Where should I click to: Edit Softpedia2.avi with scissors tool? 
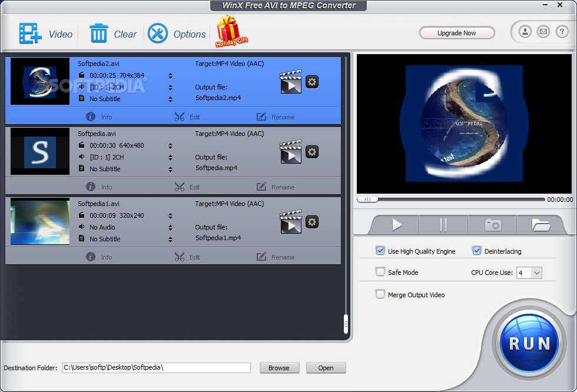(187, 117)
